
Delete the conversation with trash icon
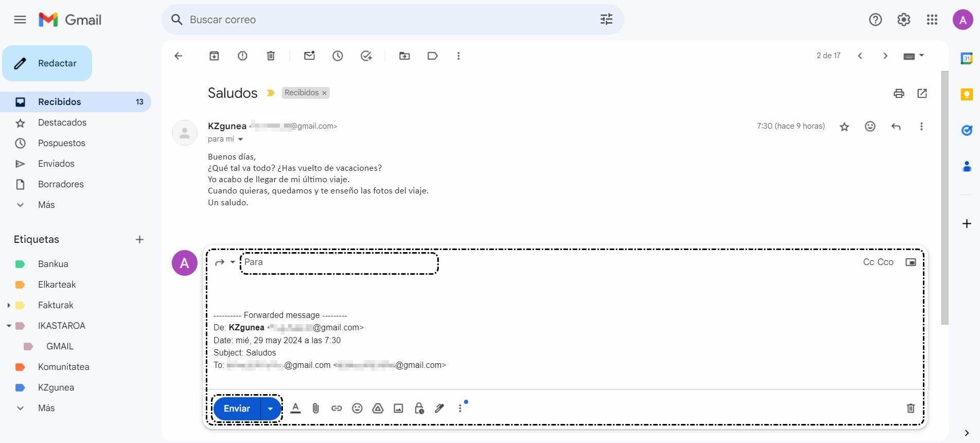[x=271, y=56]
